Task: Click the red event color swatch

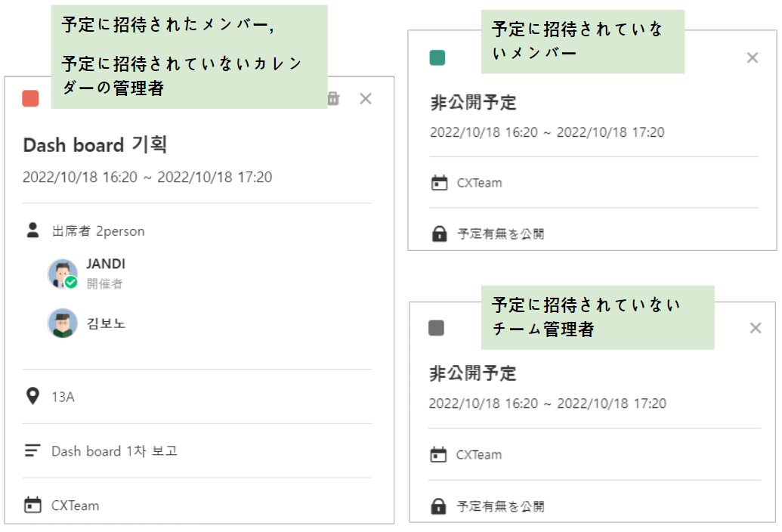Action: [x=31, y=98]
